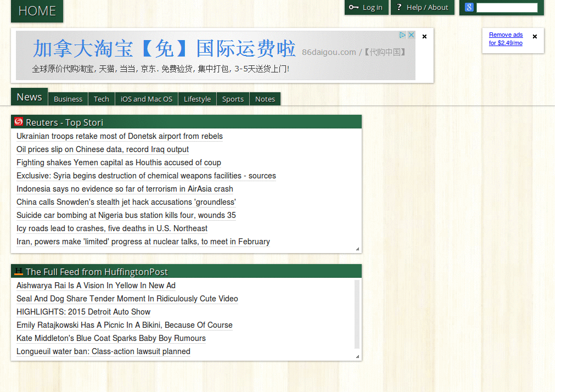The width and height of the screenshot is (562, 392).
Task: Go to the Lifestyle tab
Action: click(197, 99)
